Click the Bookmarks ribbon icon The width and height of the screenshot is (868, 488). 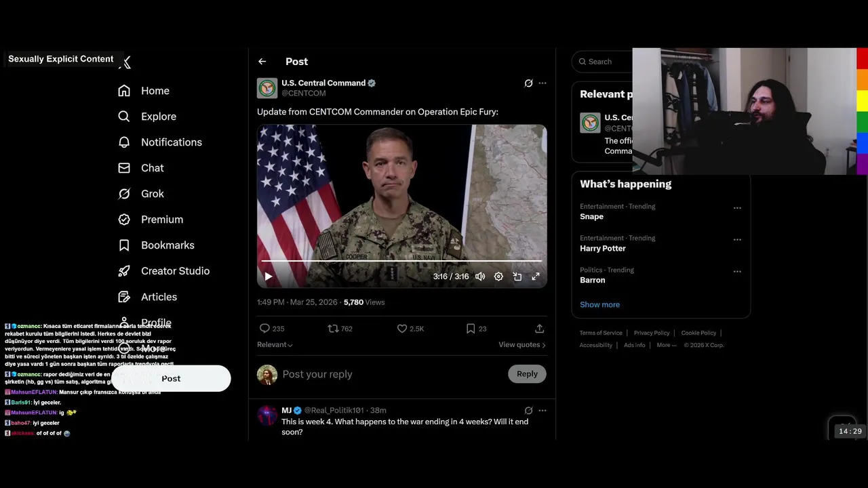click(124, 245)
